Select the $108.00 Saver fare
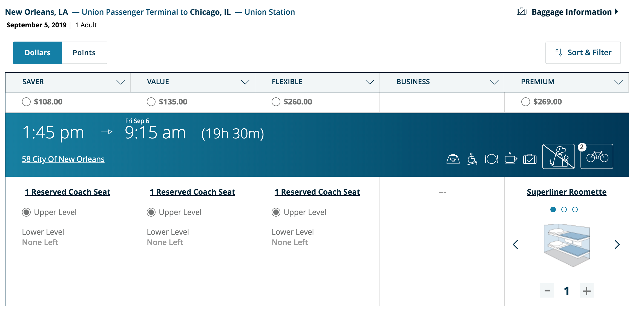 pyautogui.click(x=26, y=102)
